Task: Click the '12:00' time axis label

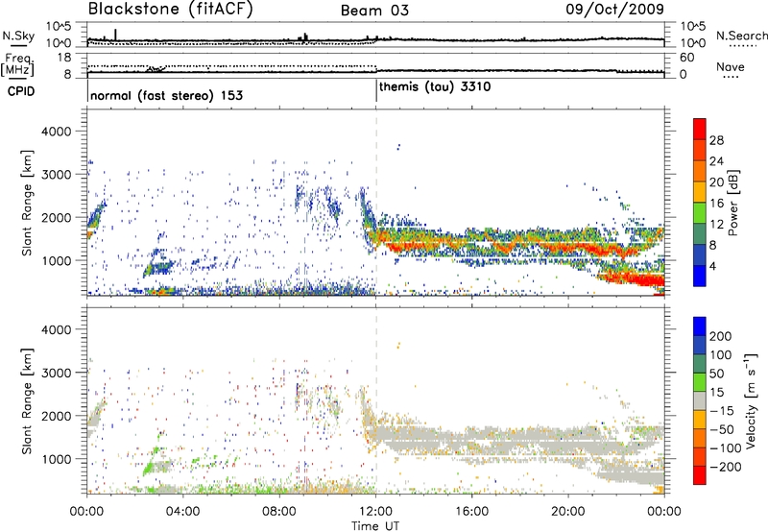Action: pyautogui.click(x=375, y=511)
